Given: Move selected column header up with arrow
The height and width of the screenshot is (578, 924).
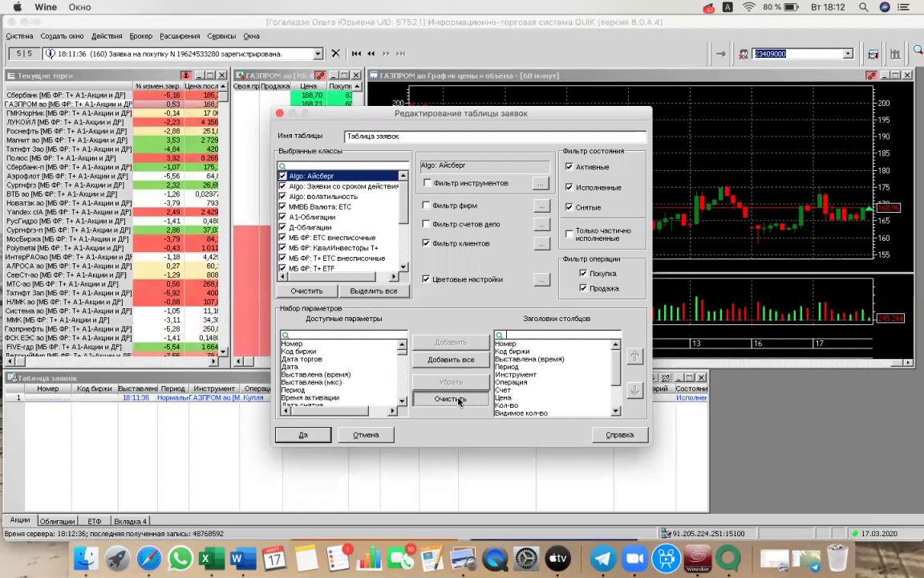Looking at the screenshot, I should pos(634,356).
